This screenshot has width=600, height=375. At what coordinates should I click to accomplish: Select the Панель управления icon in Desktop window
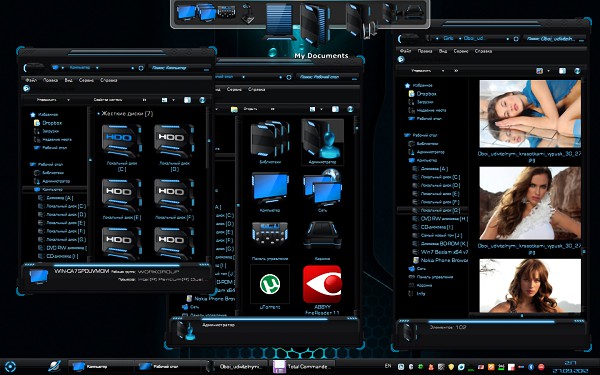pyautogui.click(x=270, y=233)
